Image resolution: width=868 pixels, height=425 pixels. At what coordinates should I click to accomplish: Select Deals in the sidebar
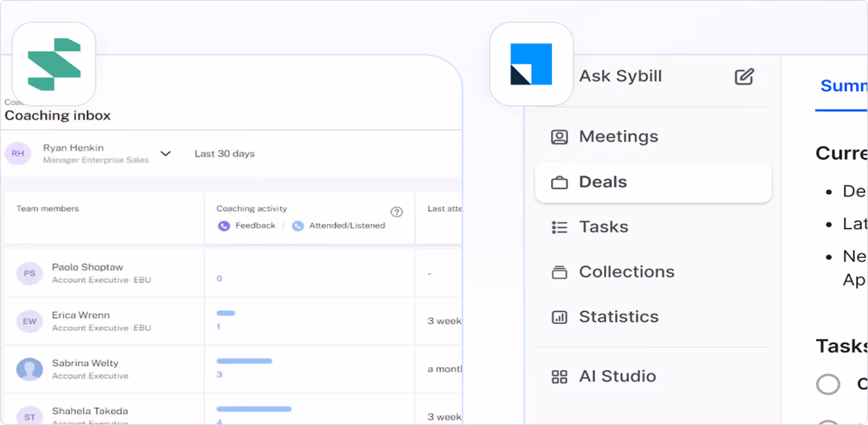[x=653, y=182]
